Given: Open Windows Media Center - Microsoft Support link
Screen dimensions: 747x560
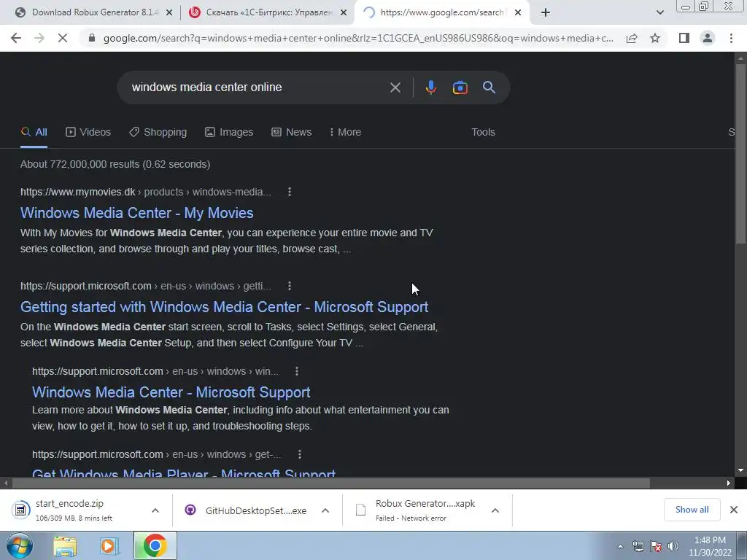Looking at the screenshot, I should pyautogui.click(x=171, y=392).
